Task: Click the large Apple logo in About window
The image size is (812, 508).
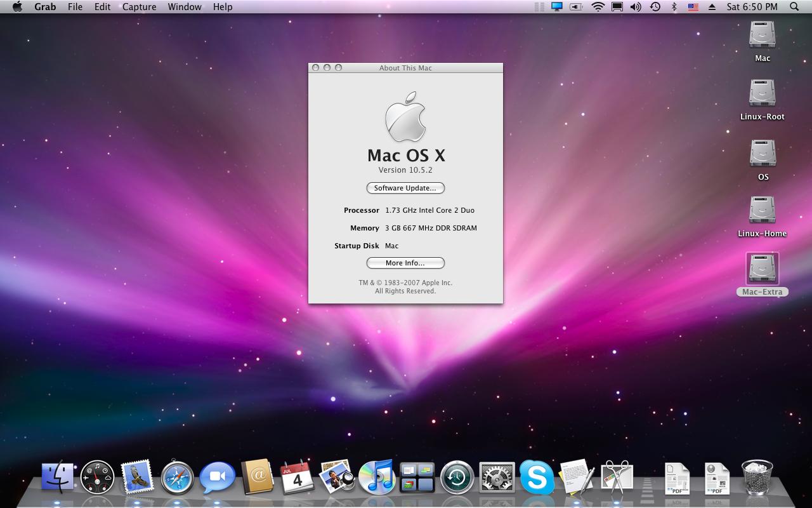Action: click(x=405, y=117)
